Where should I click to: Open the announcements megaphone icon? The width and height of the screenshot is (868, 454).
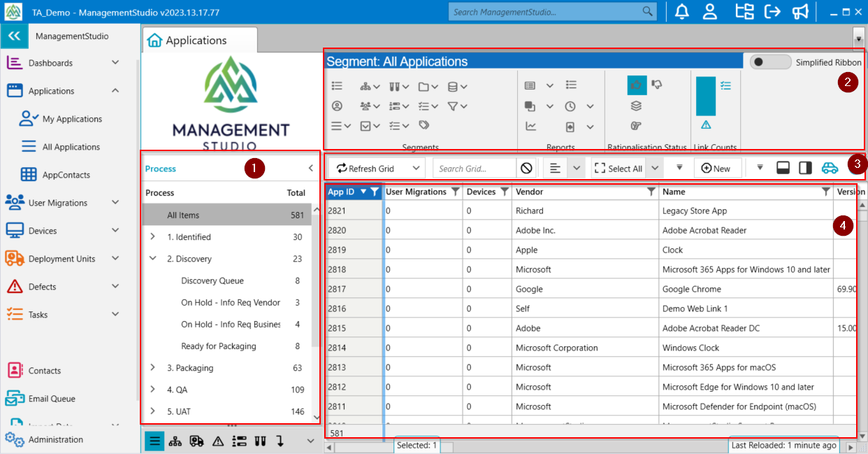pyautogui.click(x=800, y=12)
